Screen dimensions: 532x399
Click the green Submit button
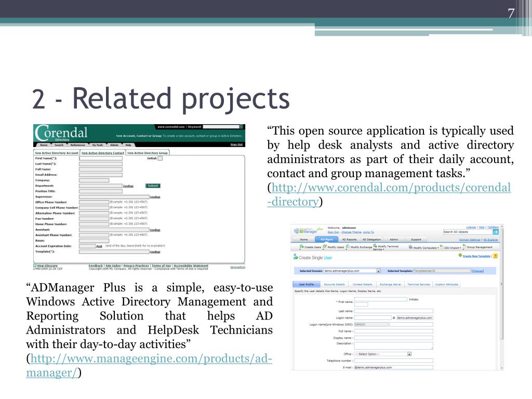pyautogui.click(x=153, y=185)
